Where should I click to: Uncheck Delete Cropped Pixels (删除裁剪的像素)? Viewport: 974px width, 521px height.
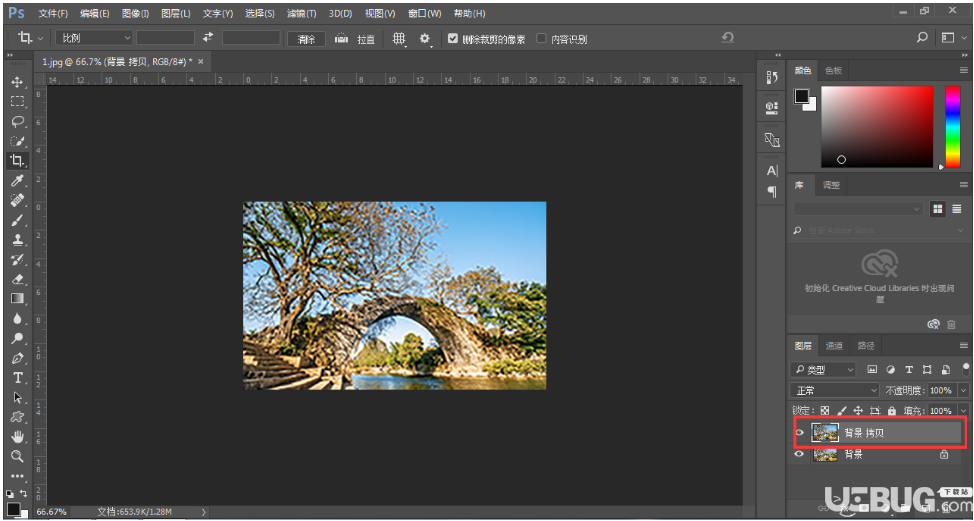click(x=453, y=39)
